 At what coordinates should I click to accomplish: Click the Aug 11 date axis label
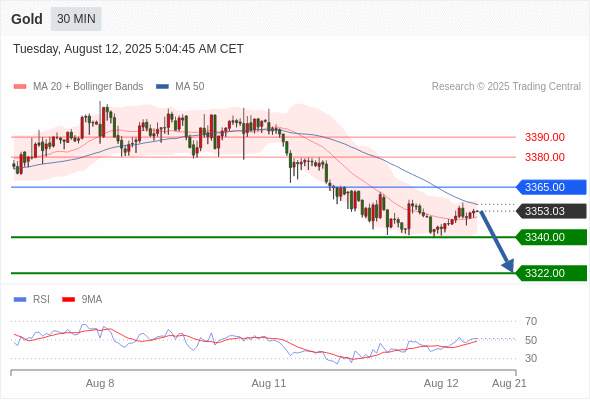click(269, 383)
